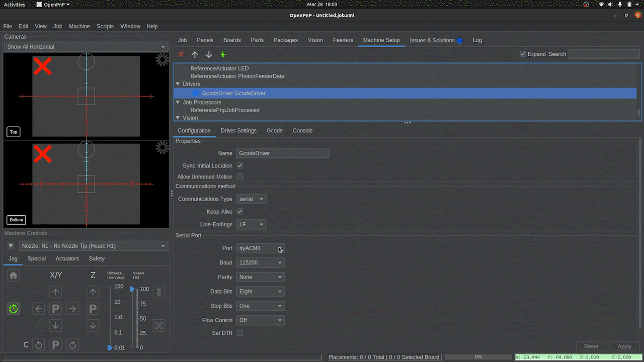
Task: Open the Communications Type dropdown
Action: click(x=251, y=199)
